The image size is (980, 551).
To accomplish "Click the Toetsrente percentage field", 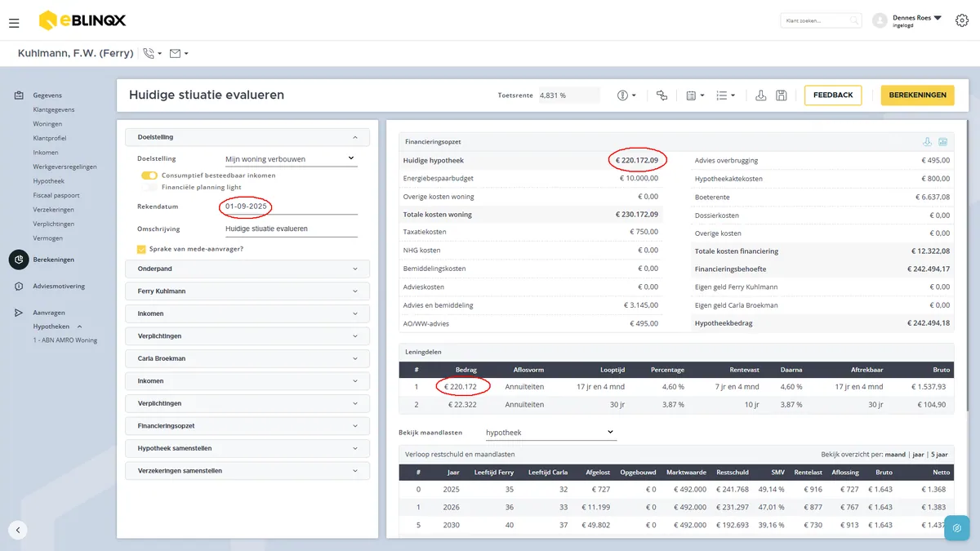I will [x=568, y=96].
